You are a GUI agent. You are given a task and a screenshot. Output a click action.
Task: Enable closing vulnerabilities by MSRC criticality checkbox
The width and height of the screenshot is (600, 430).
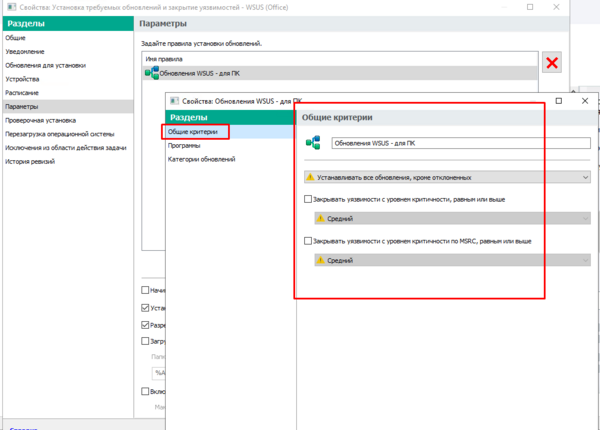[307, 242]
